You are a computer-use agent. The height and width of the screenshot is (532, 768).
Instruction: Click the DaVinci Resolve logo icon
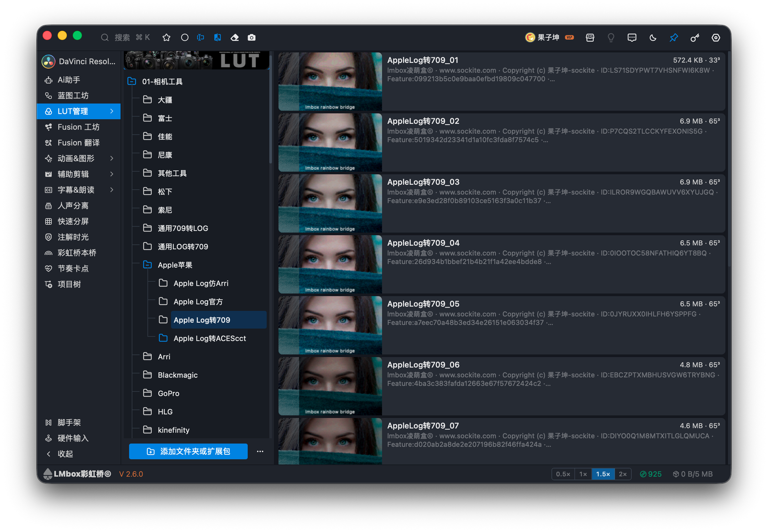coord(48,61)
